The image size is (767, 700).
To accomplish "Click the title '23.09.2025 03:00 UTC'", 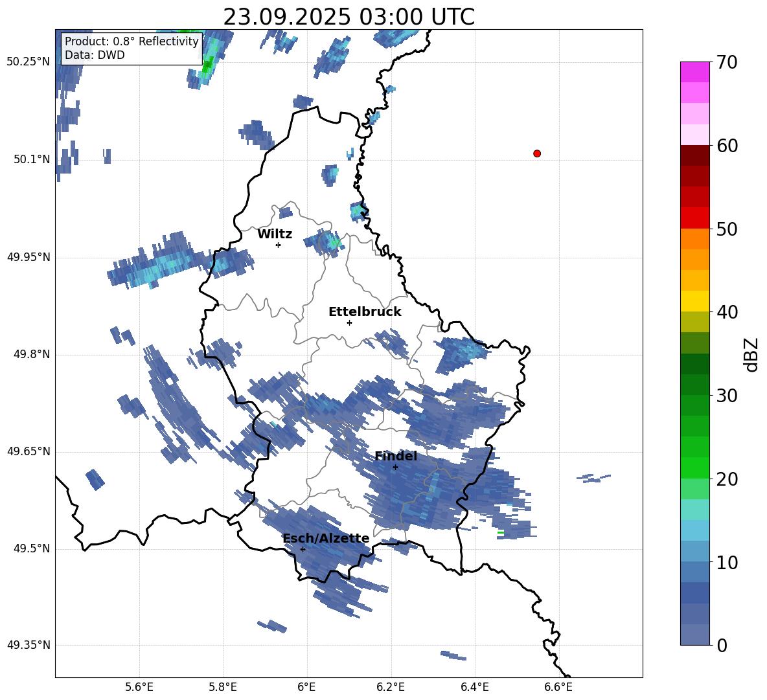I will coord(349,17).
